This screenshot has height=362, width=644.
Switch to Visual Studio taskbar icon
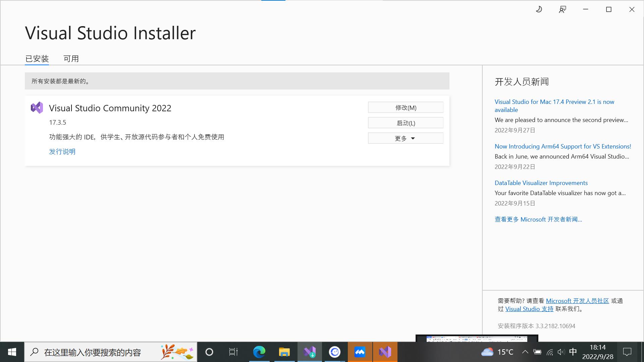(x=385, y=352)
